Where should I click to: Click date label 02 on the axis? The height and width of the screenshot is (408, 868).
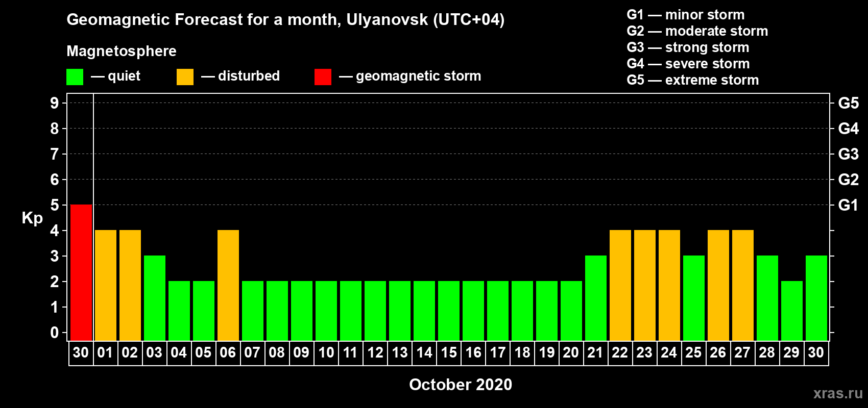coord(130,353)
